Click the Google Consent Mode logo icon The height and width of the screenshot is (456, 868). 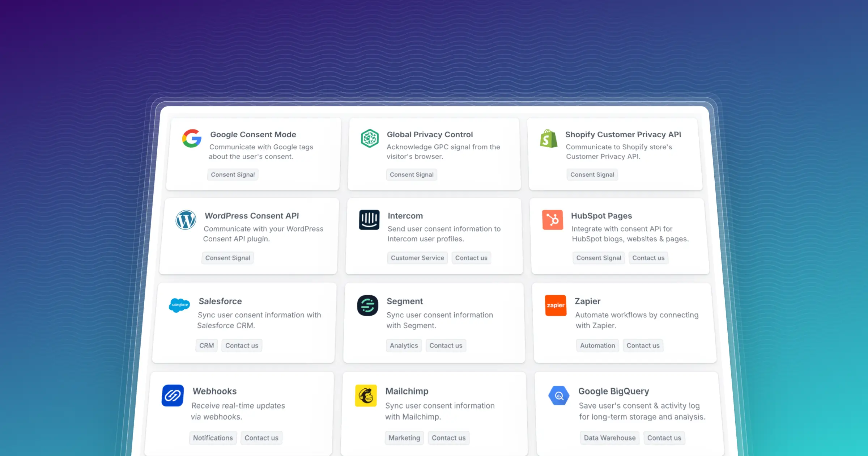[192, 138]
